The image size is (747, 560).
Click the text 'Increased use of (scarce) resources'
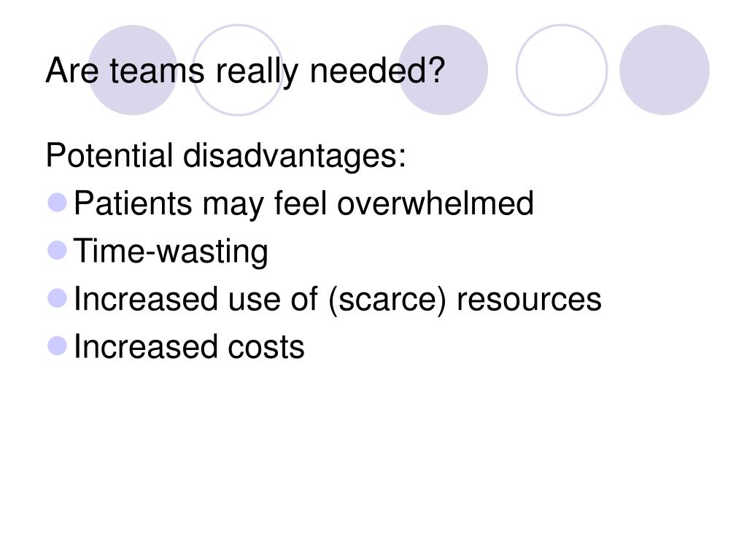(337, 300)
